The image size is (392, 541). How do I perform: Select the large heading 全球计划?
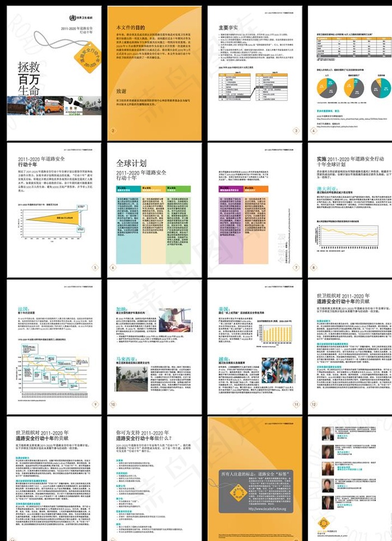pyautogui.click(x=131, y=163)
